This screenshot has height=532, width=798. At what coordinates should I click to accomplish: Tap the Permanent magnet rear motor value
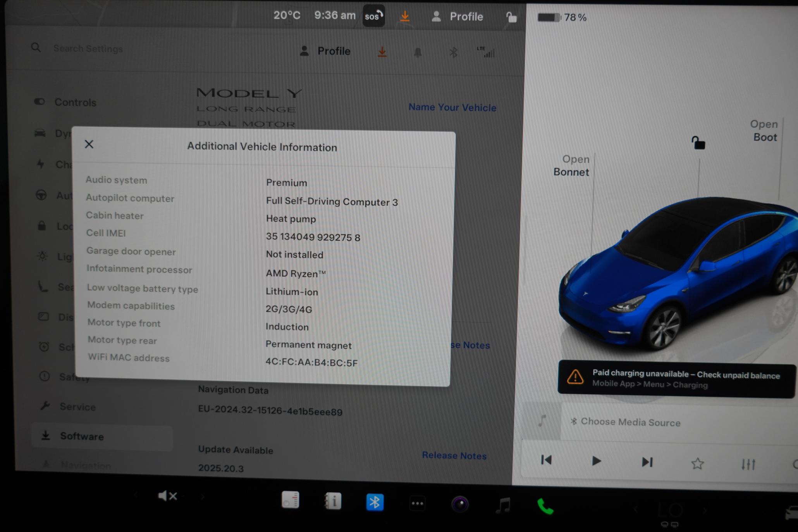[308, 345]
